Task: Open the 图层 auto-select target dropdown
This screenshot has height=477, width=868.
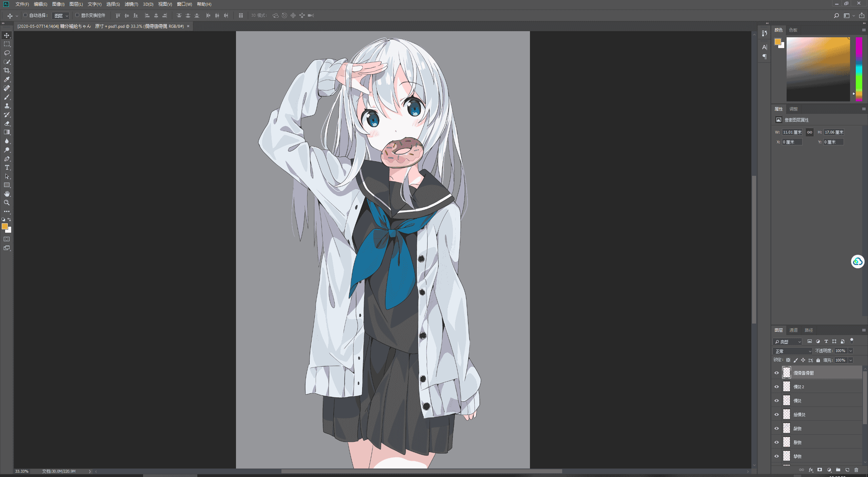Action: coord(61,16)
